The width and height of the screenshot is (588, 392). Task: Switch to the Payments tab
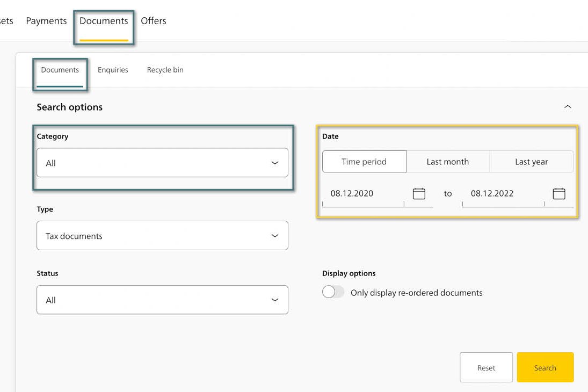[x=46, y=21]
